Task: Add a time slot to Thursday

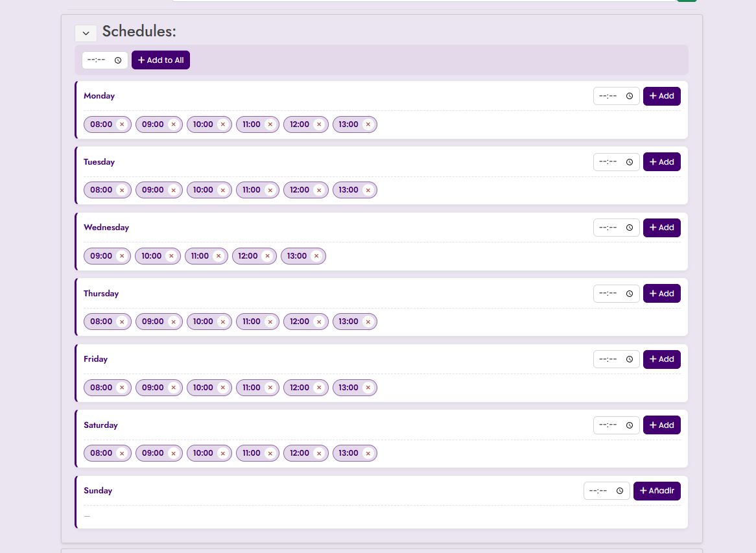Action: click(x=661, y=294)
